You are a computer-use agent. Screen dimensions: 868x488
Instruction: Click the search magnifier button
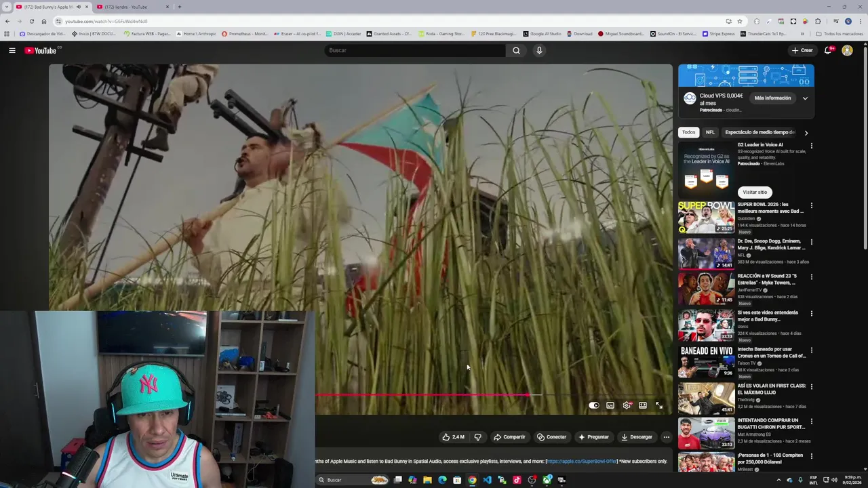tap(516, 50)
